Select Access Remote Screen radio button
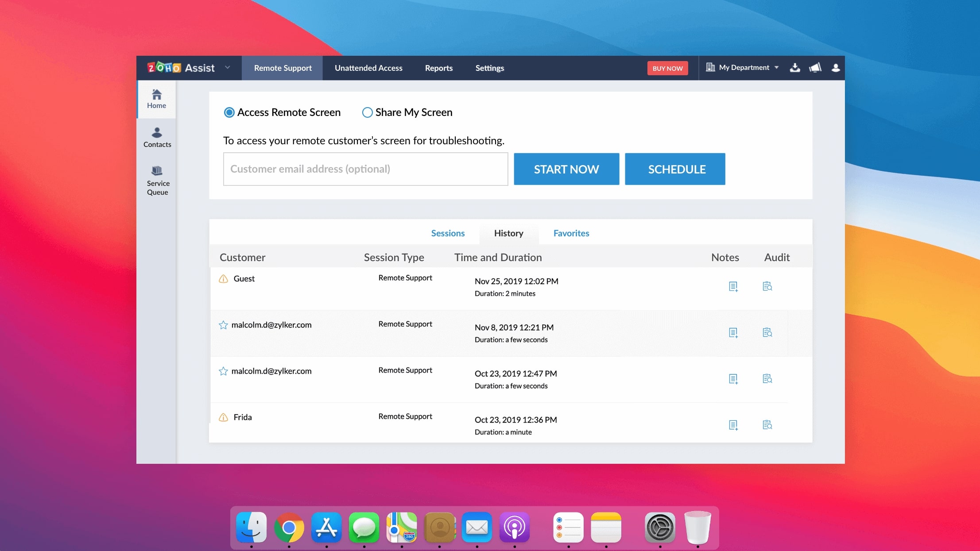The width and height of the screenshot is (980, 551). (x=229, y=112)
